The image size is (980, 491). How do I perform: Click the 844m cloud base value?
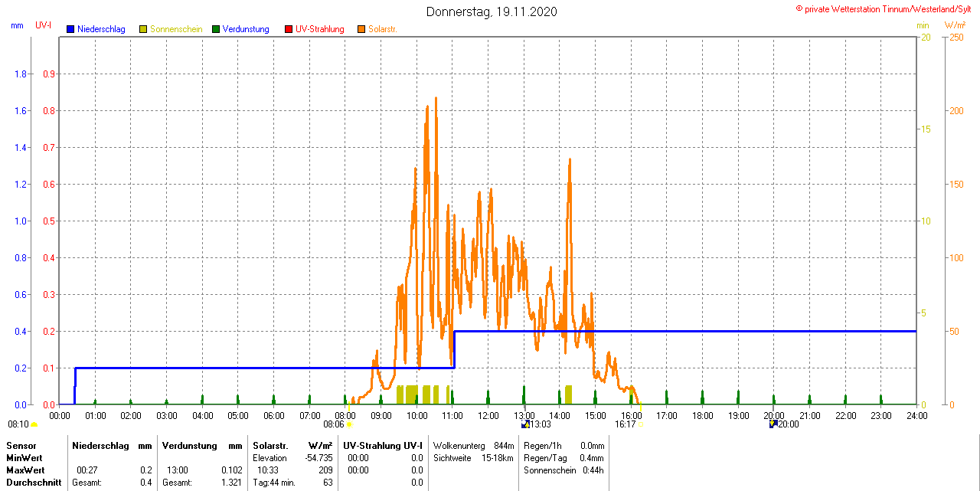tap(504, 446)
